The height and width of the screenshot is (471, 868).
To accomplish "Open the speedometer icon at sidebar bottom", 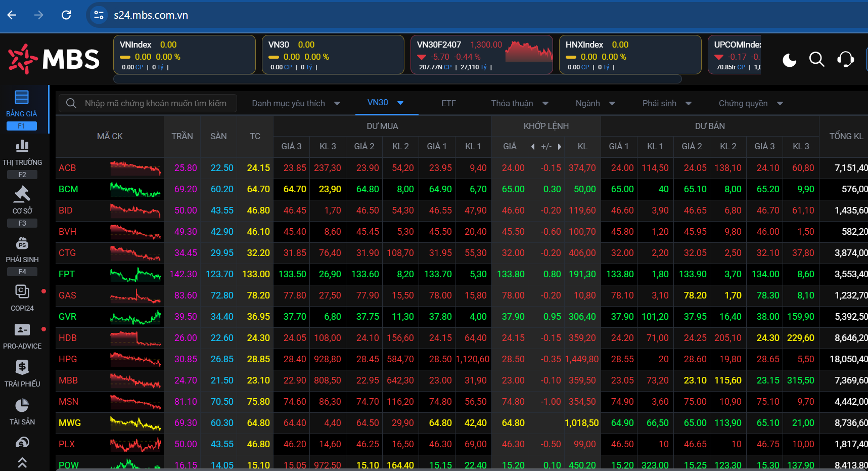I will point(22,443).
